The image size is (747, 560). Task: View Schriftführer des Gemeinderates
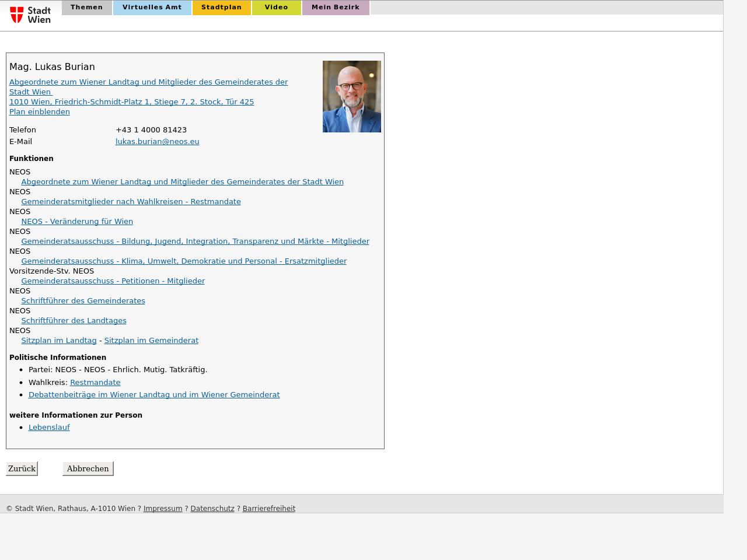[x=83, y=301]
